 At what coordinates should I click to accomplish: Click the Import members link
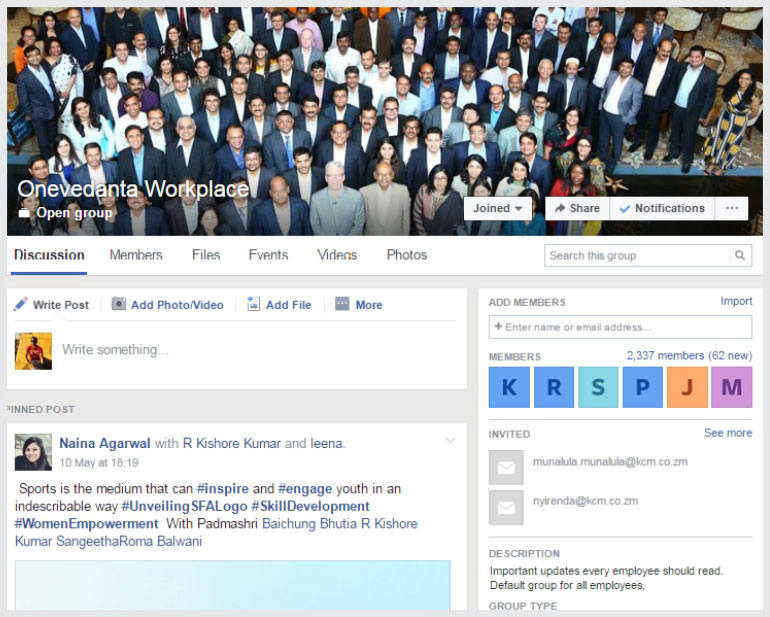(736, 301)
